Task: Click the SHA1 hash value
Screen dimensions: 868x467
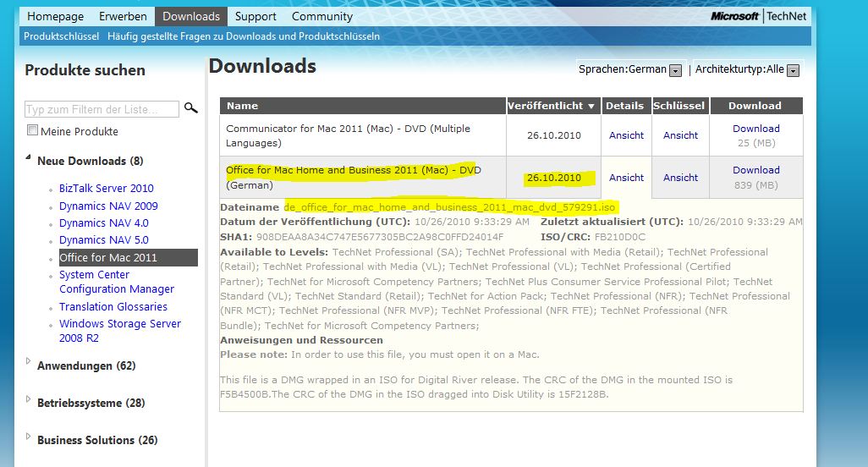Action: (380, 237)
